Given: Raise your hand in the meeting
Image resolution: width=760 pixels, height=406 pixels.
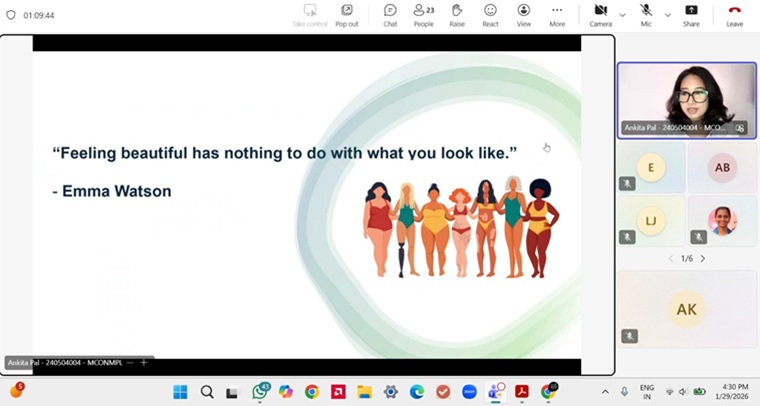Looking at the screenshot, I should click(x=457, y=14).
